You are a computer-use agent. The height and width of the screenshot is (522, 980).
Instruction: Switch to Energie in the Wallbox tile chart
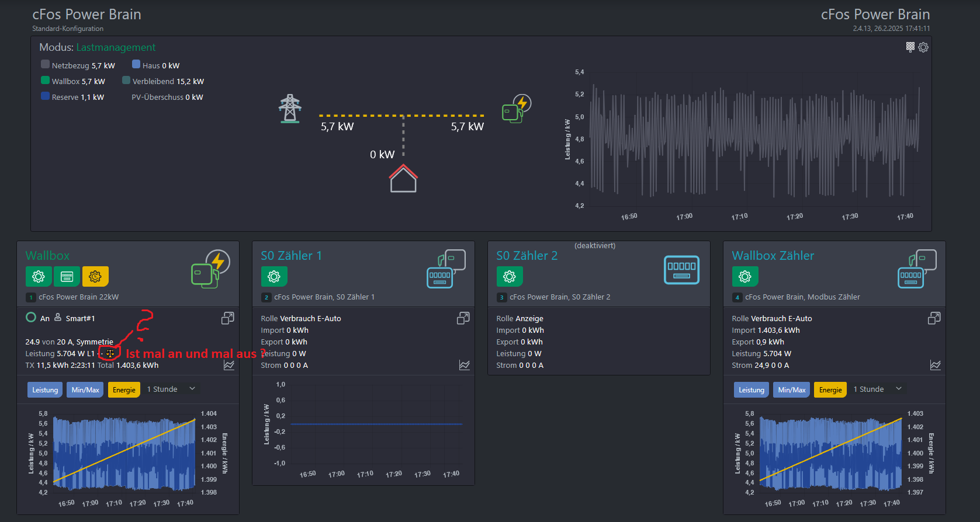pos(124,389)
